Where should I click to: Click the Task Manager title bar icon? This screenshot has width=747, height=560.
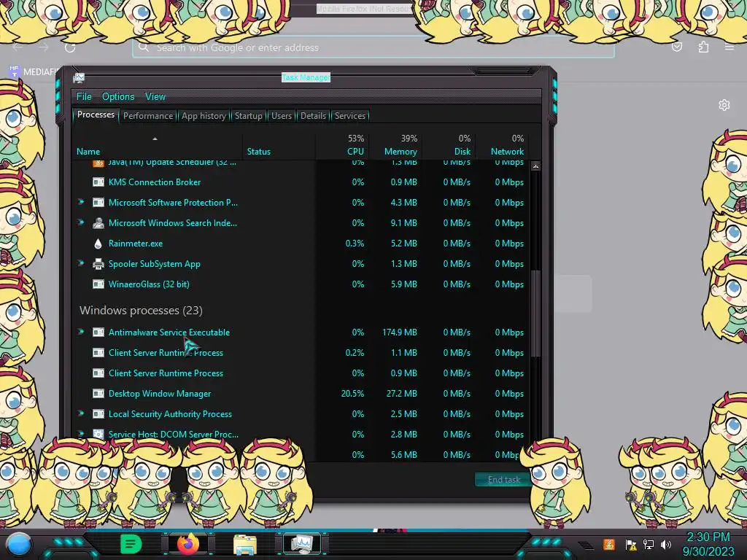point(79,77)
